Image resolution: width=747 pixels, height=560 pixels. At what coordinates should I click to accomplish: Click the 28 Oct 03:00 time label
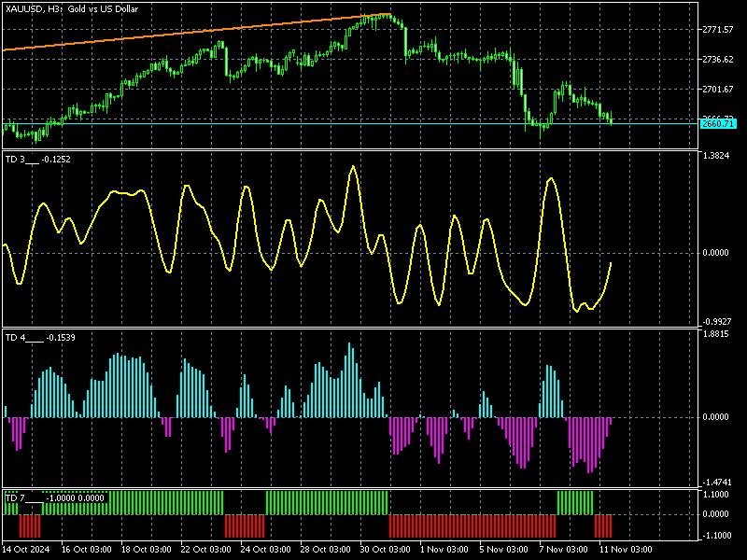pyautogui.click(x=325, y=549)
